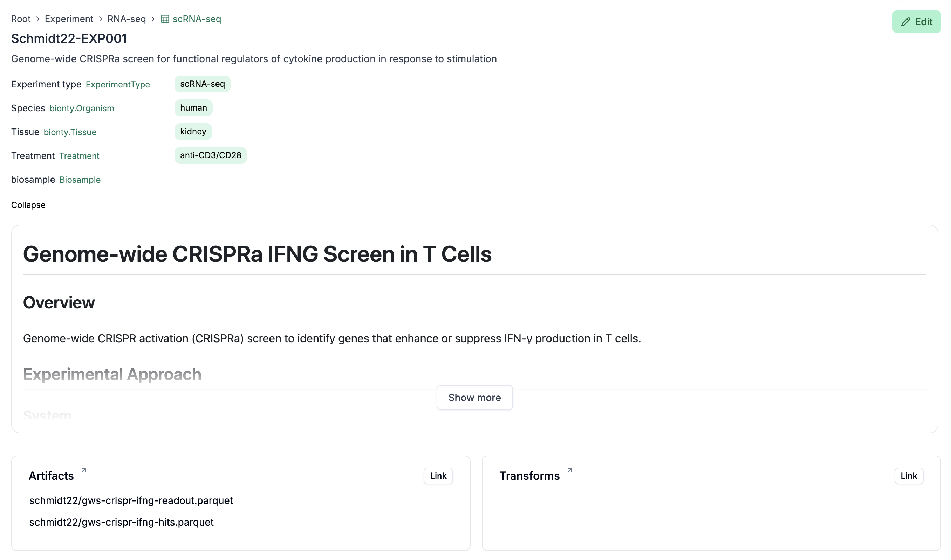This screenshot has height=560, width=951.
Task: Select the anti-CD3/CD28 treatment tag
Action: (x=210, y=155)
